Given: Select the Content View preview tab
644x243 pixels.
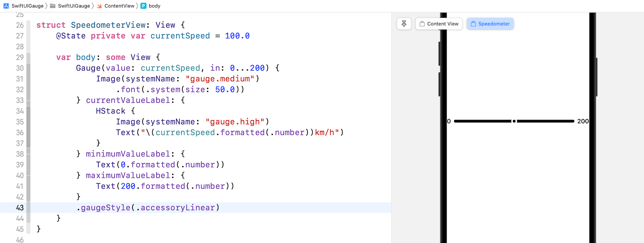Looking at the screenshot, I should (x=439, y=24).
